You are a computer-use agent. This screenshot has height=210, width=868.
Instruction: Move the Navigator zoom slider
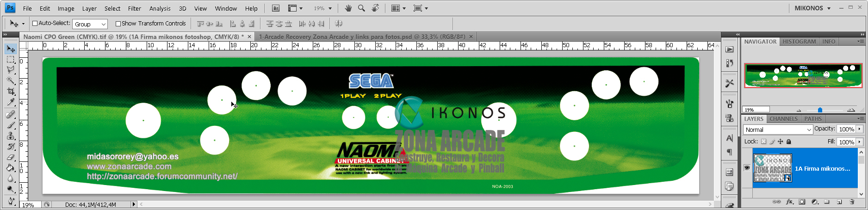tap(820, 110)
